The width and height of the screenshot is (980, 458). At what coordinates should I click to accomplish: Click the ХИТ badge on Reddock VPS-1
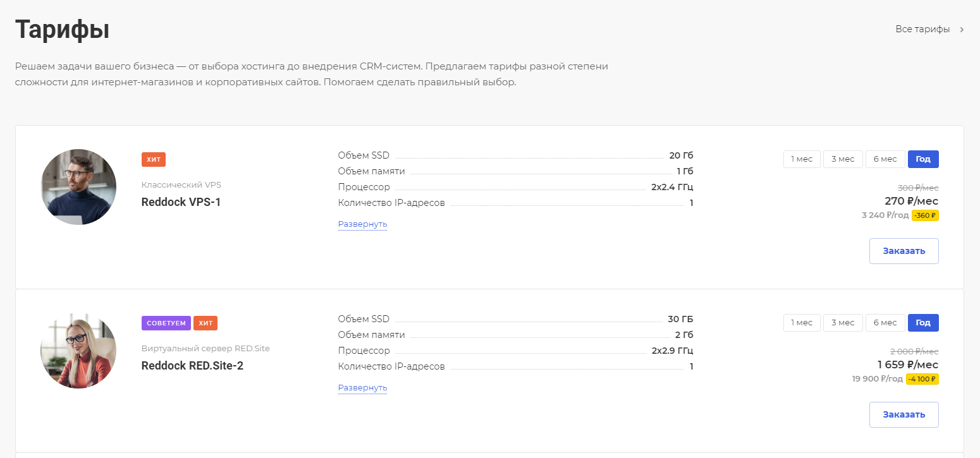click(x=154, y=159)
